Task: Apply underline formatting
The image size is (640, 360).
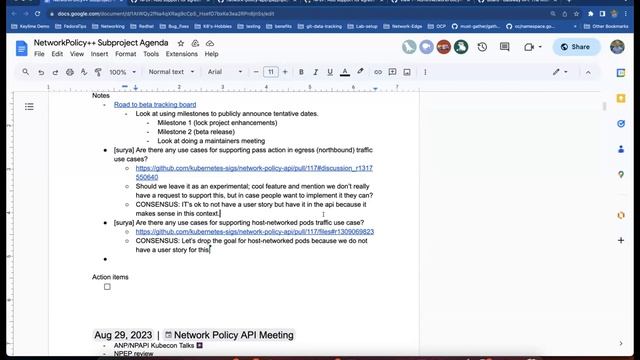Action: tap(330, 72)
